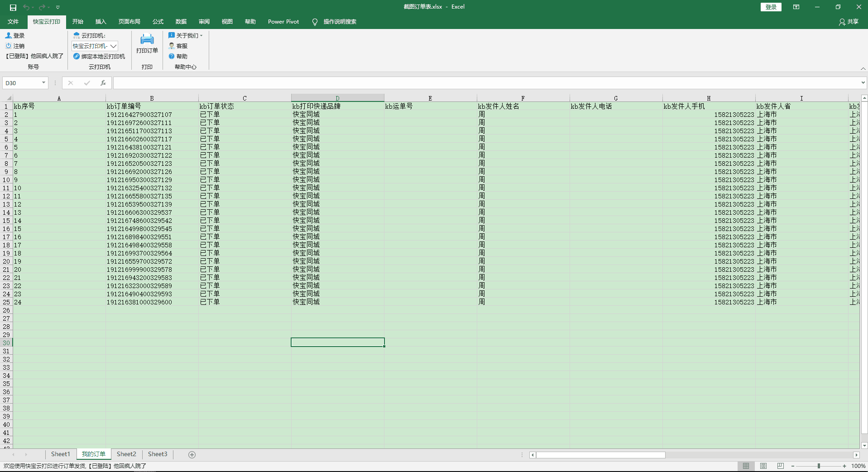The image size is (868, 472).
Task: Switch to the 页面布局 ribbon tab
Action: (129, 22)
